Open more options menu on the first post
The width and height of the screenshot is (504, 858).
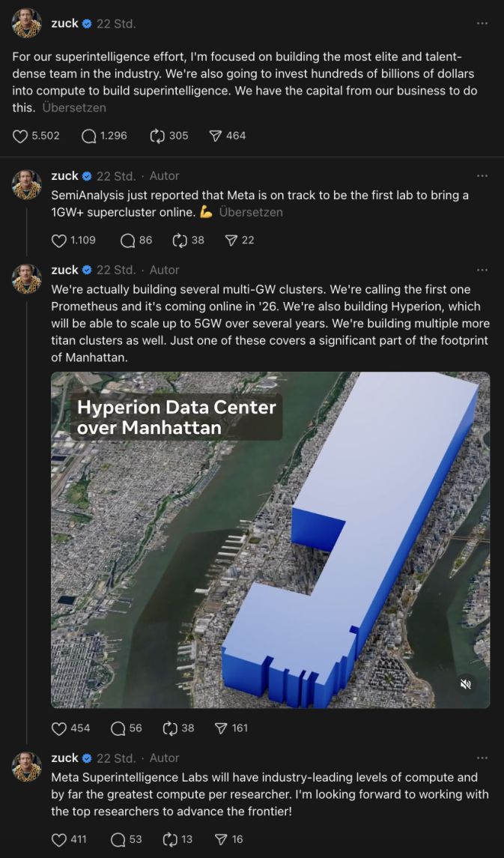[x=482, y=23]
